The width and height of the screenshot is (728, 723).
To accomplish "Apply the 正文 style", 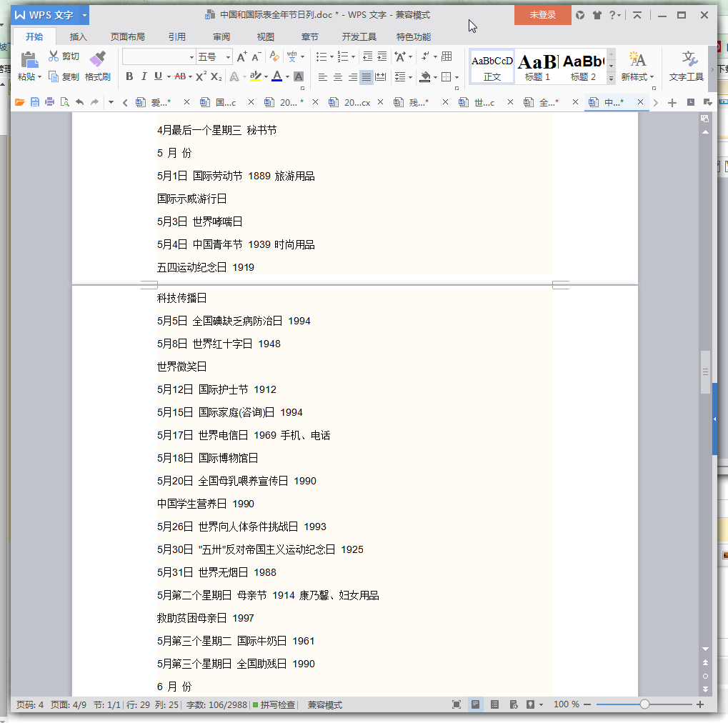I will pos(492,67).
